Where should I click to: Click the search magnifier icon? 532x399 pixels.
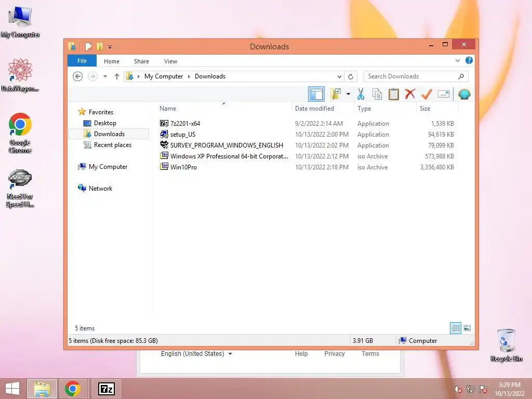pyautogui.click(x=461, y=76)
